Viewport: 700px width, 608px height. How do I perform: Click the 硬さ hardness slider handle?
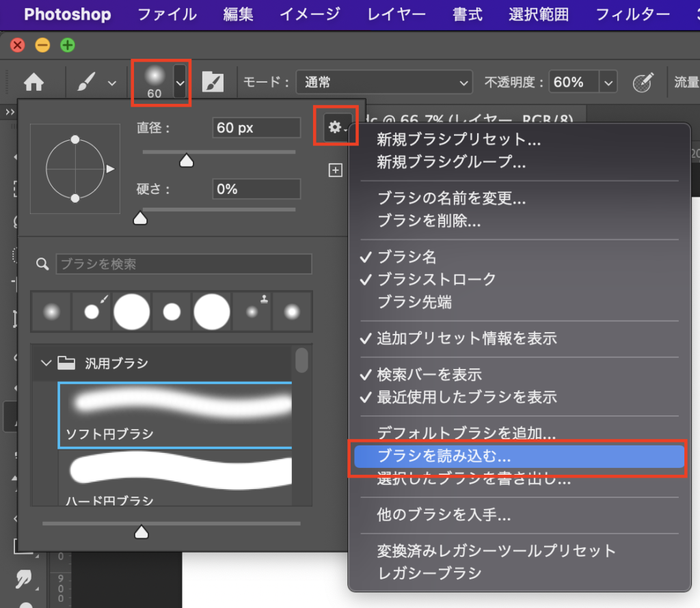[x=141, y=218]
